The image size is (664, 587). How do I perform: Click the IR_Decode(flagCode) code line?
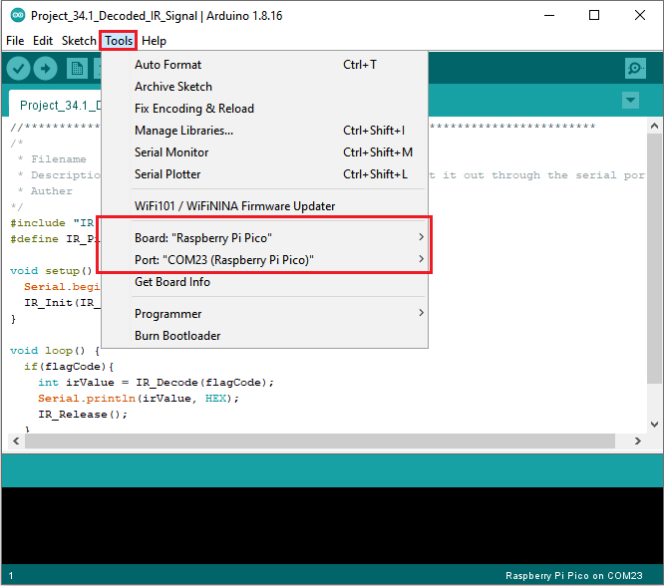[156, 383]
